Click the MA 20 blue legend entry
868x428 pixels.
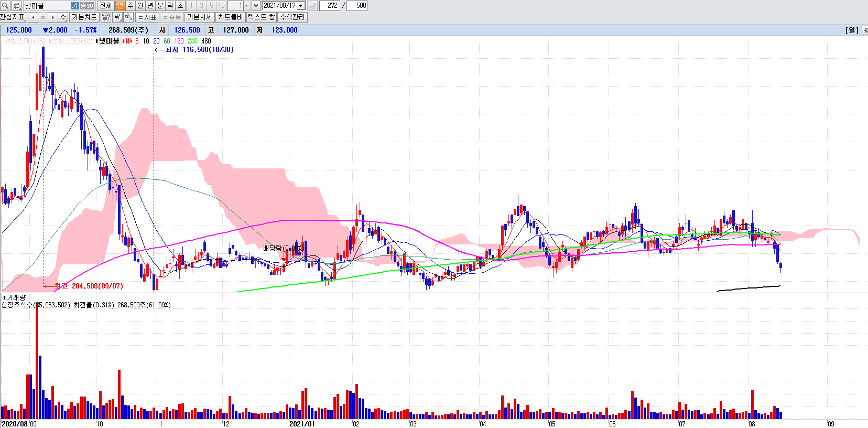pyautogui.click(x=156, y=41)
